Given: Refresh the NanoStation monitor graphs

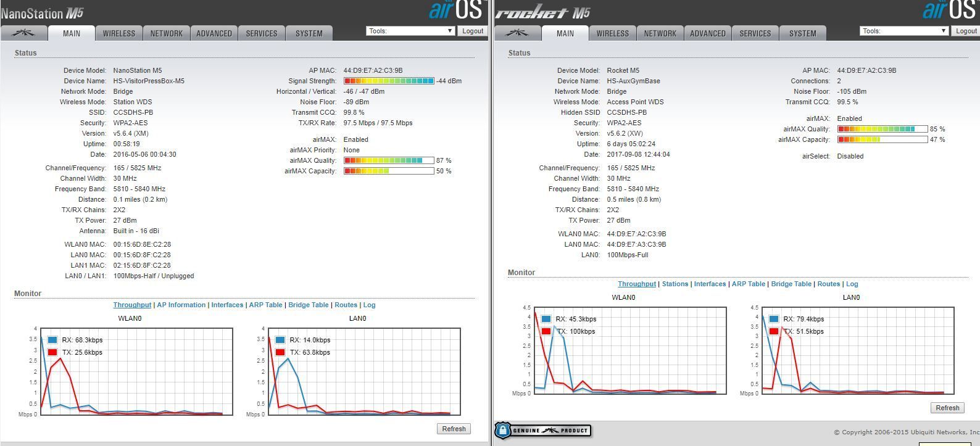Looking at the screenshot, I should pos(454,429).
